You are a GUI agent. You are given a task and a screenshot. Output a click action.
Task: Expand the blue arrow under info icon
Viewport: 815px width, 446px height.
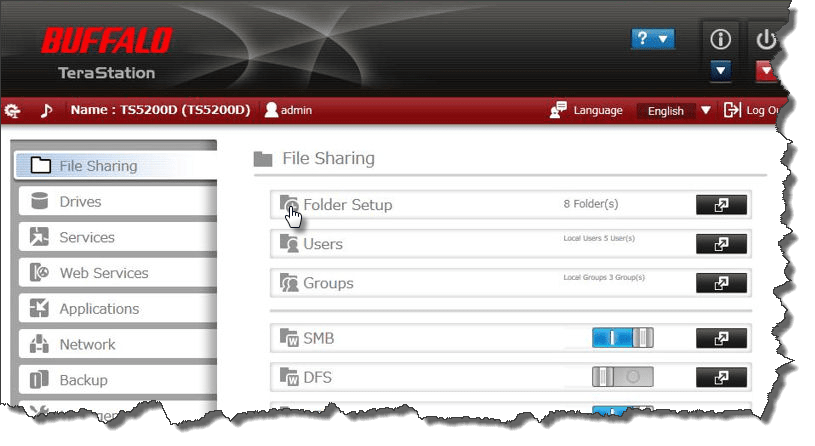pyautogui.click(x=720, y=70)
